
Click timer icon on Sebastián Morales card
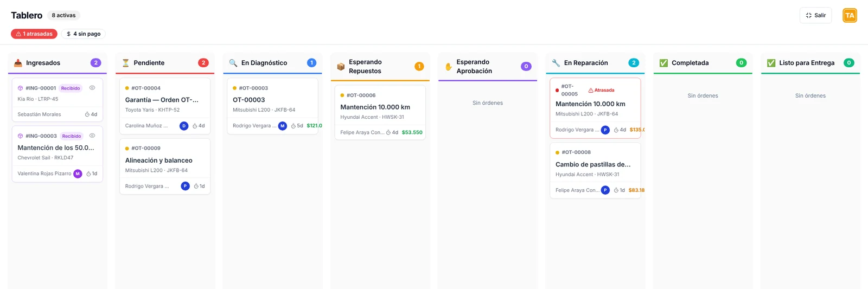click(x=87, y=114)
